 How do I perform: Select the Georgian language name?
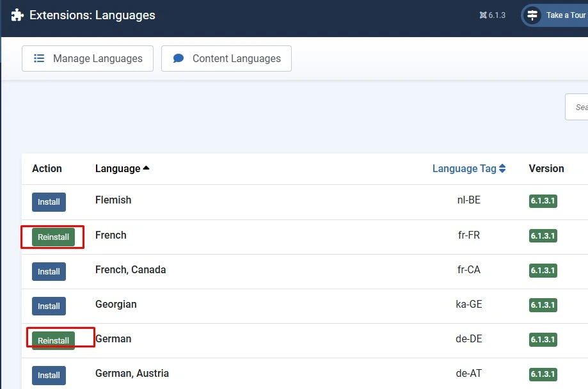pyautogui.click(x=116, y=304)
